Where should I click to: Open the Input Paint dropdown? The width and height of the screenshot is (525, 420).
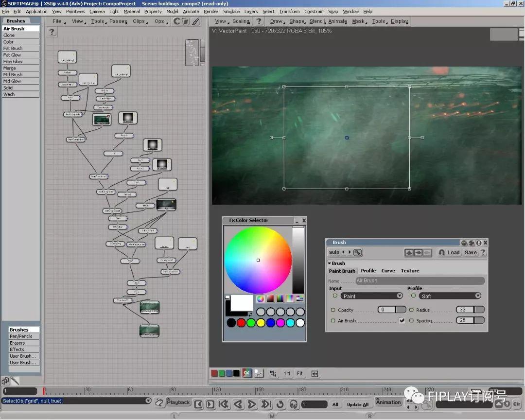(x=371, y=296)
